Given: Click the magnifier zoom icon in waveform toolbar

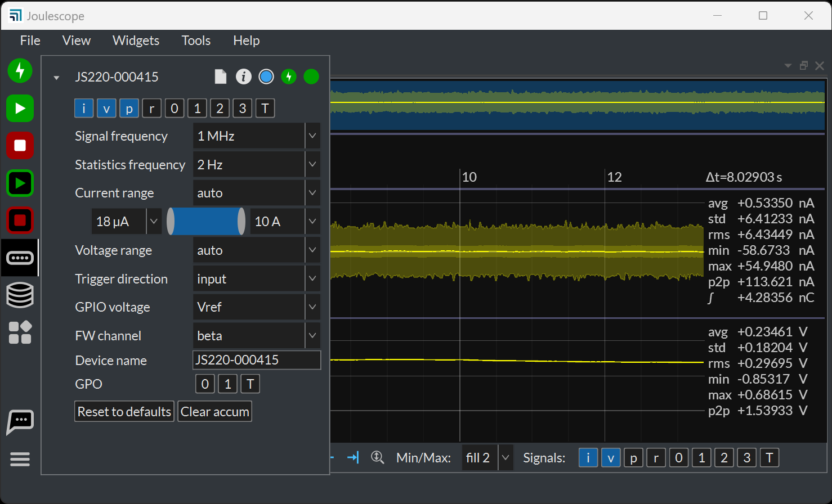Looking at the screenshot, I should click(377, 457).
